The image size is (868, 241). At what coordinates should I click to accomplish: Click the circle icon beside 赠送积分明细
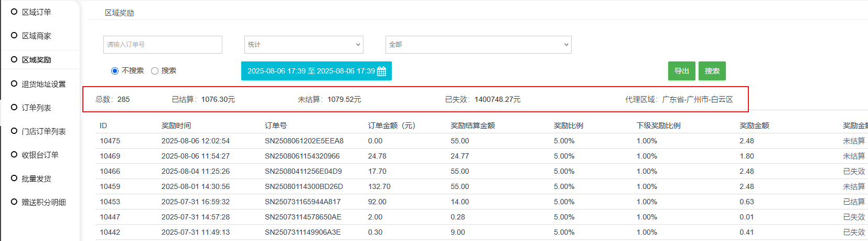click(14, 202)
